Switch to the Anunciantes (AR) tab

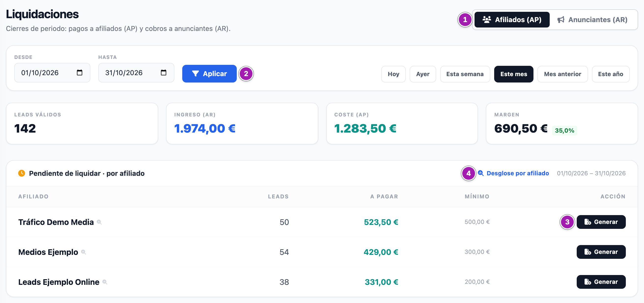[592, 19]
